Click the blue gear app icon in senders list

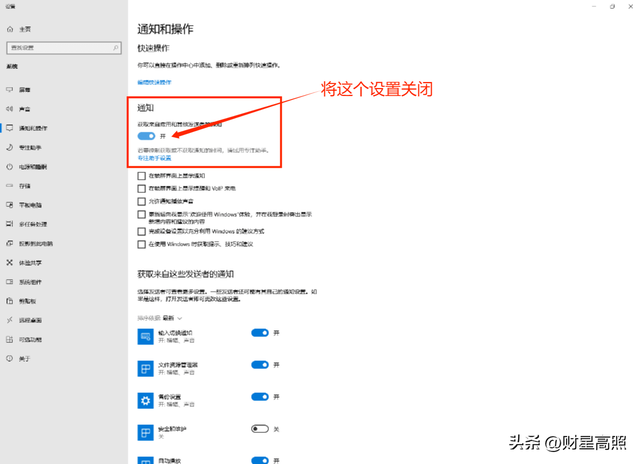pos(146,400)
